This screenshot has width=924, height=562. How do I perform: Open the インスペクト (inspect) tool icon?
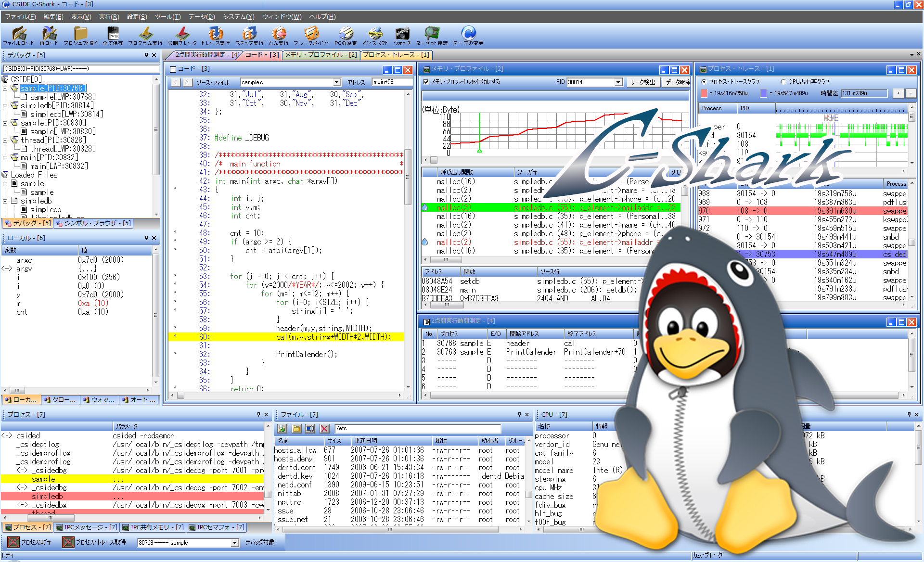pos(375,33)
